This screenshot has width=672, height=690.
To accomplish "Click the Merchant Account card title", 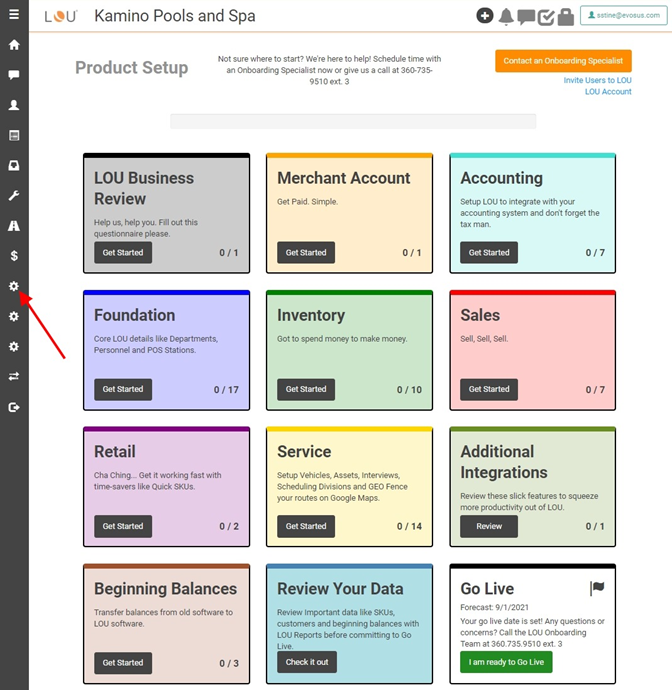I will point(344,178).
